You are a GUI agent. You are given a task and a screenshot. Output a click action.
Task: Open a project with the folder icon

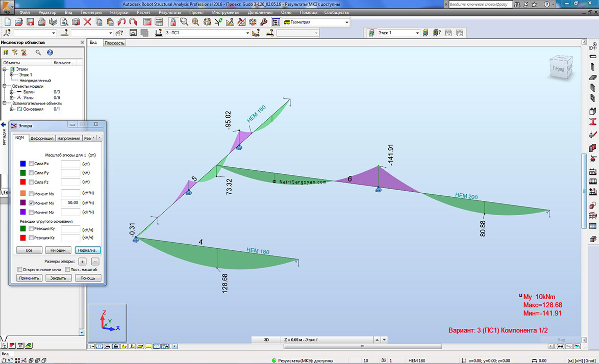[18, 22]
